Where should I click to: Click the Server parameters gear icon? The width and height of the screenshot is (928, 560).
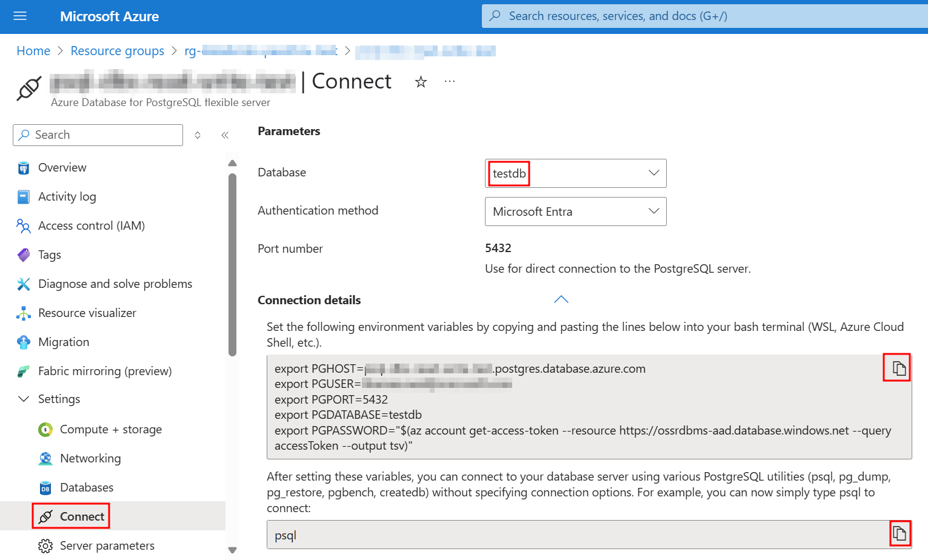[x=45, y=546]
